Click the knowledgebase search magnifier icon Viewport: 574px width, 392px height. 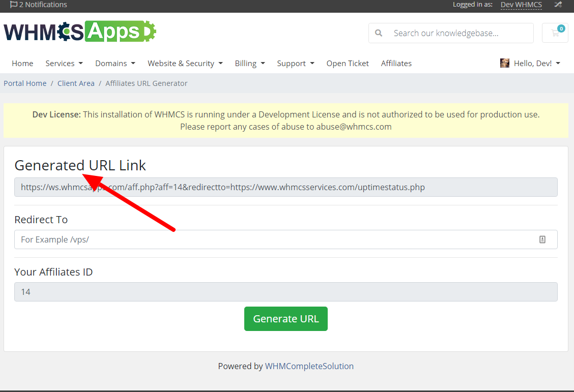tap(379, 33)
